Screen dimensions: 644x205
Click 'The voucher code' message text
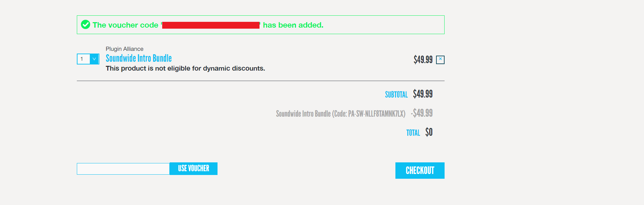(125, 25)
